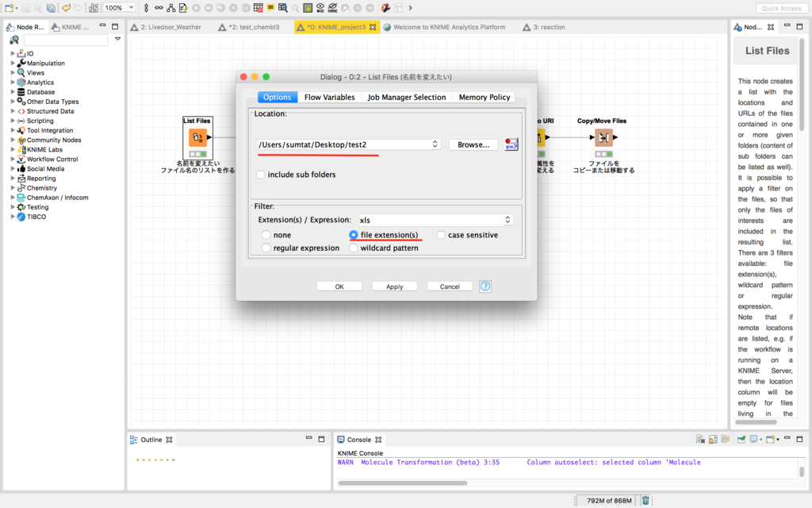Select the wildcard pattern radio button
This screenshot has height=508, width=812.
pyautogui.click(x=353, y=248)
